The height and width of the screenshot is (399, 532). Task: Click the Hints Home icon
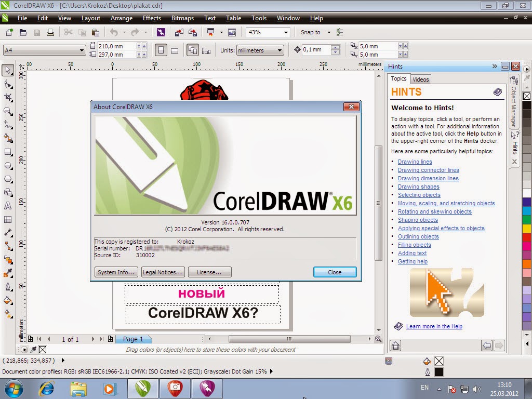(x=395, y=345)
